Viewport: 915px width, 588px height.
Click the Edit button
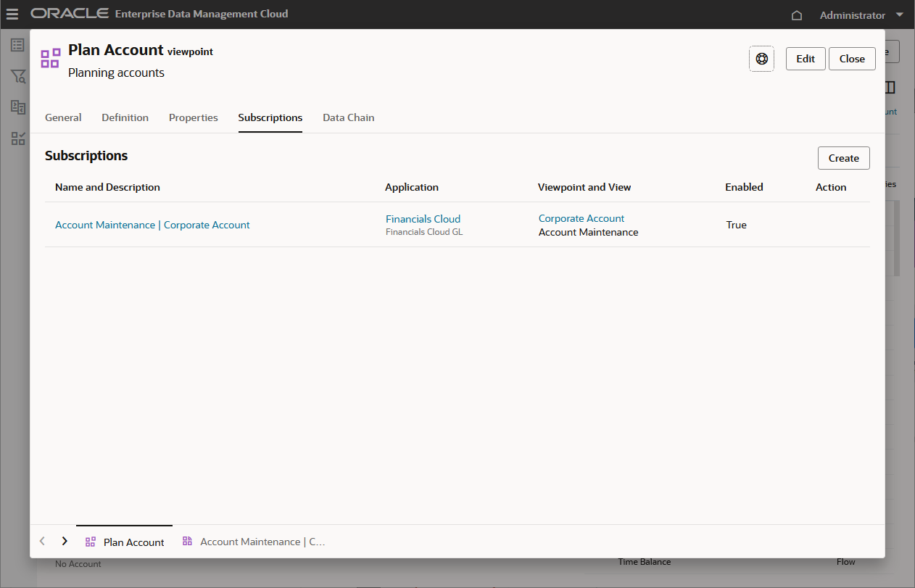pos(806,59)
